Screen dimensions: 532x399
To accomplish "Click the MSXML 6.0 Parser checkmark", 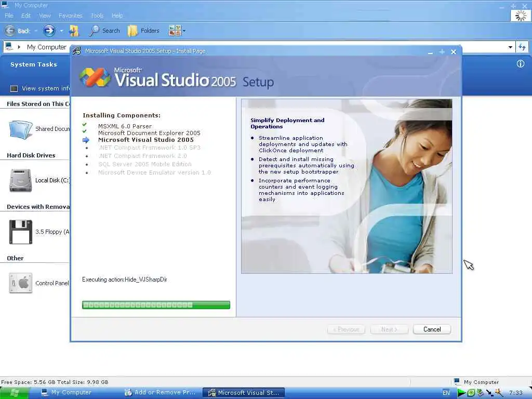I will [85, 125].
